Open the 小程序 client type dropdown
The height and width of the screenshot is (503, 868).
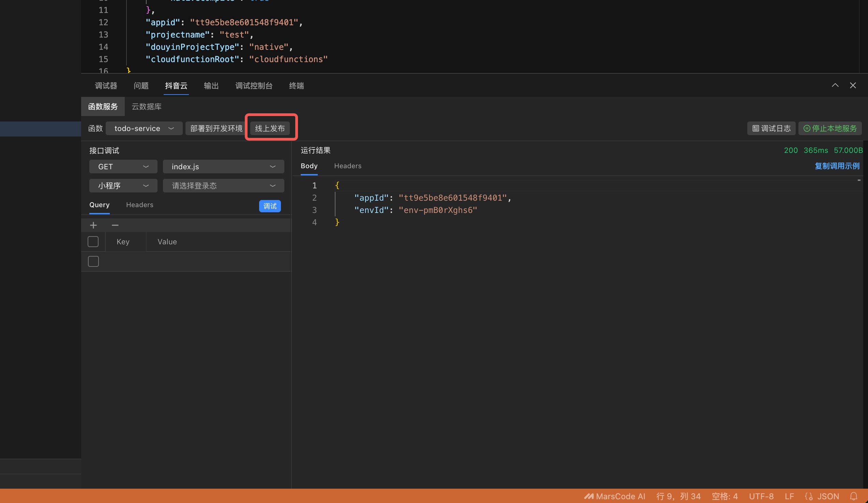pyautogui.click(x=123, y=186)
